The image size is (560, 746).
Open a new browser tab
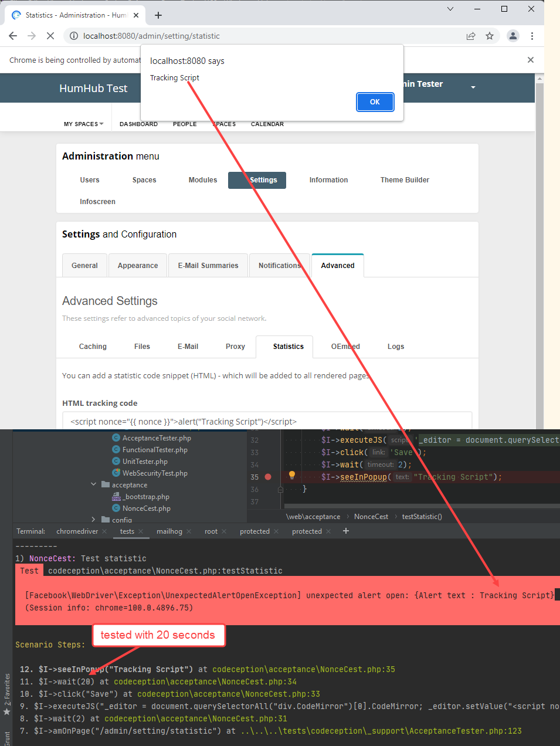click(158, 15)
